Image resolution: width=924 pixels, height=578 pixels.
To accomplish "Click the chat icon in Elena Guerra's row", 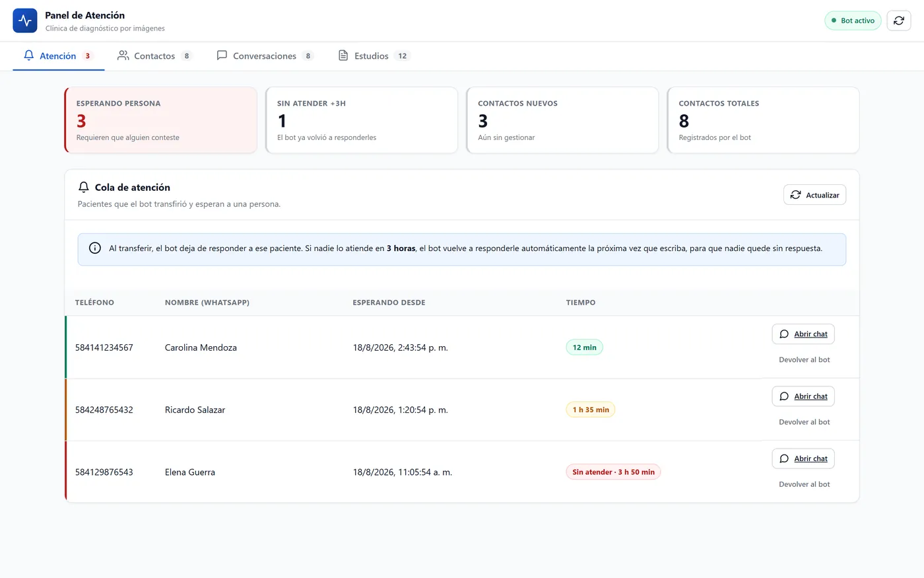I will pos(784,458).
